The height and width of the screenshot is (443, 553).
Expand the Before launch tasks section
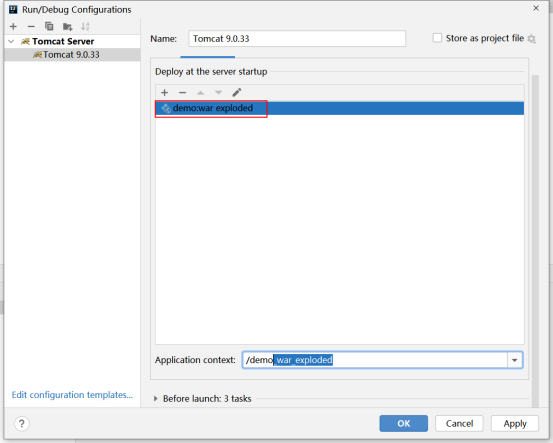156,399
